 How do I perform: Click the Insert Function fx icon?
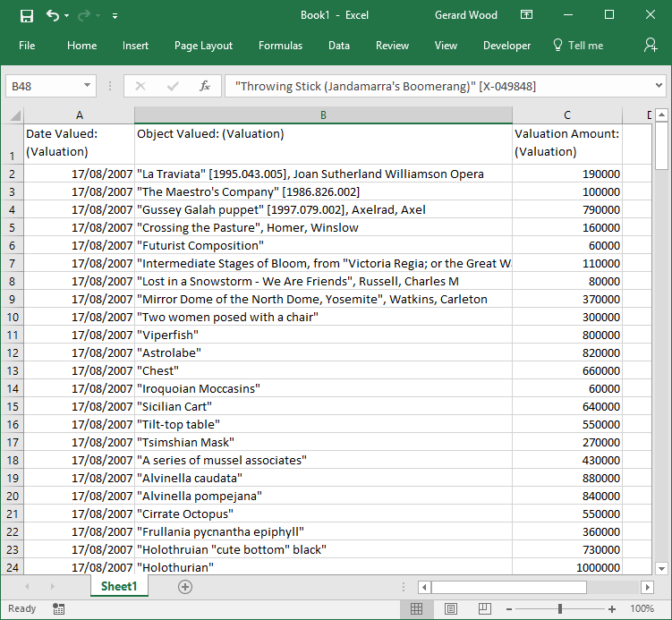pos(204,86)
